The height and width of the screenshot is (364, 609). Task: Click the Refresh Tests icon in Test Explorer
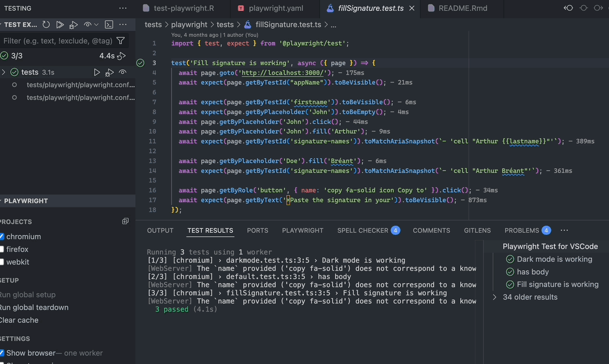pos(46,24)
